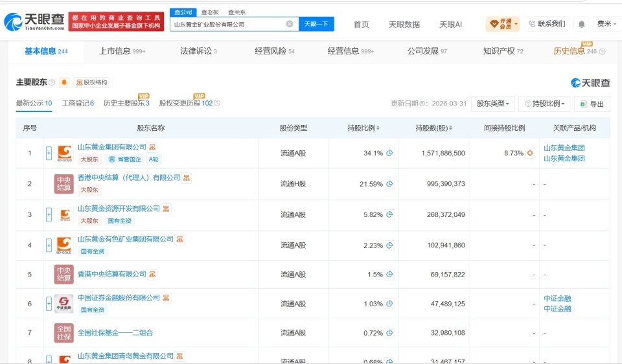The height and width of the screenshot is (364, 622).
Task: Switch to 历史信息 tab
Action: pos(575,51)
